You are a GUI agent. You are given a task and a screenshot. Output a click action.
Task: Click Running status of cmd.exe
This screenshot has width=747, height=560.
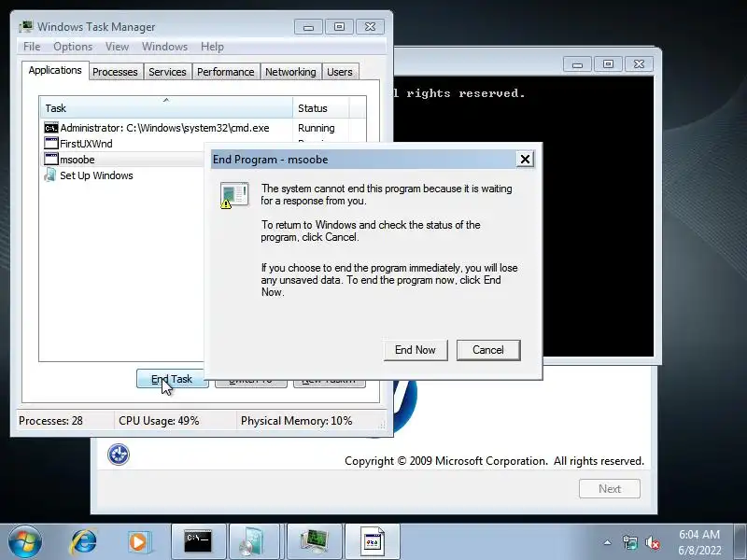[x=316, y=128]
